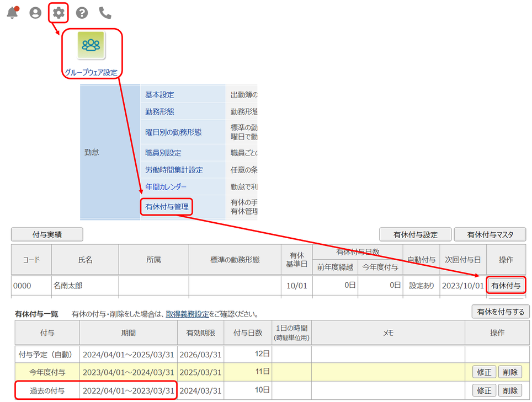Open 労働時間集計設定
The image size is (532, 402).
(174, 170)
